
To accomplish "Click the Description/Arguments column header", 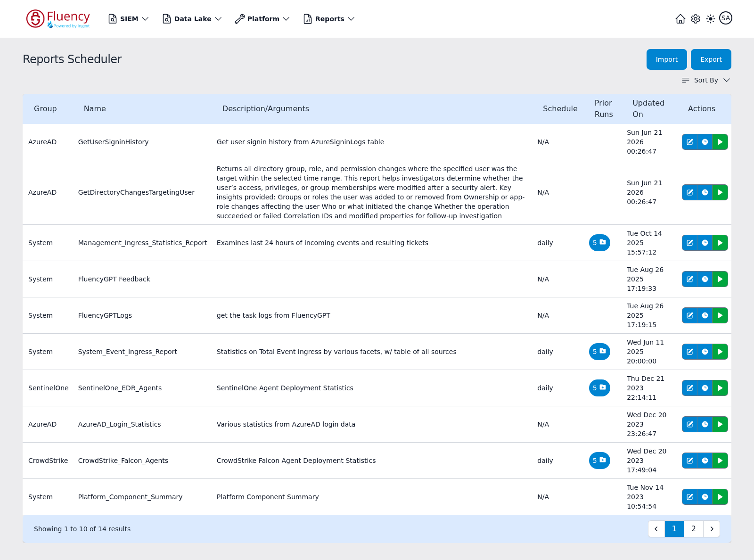I will click(x=265, y=108).
